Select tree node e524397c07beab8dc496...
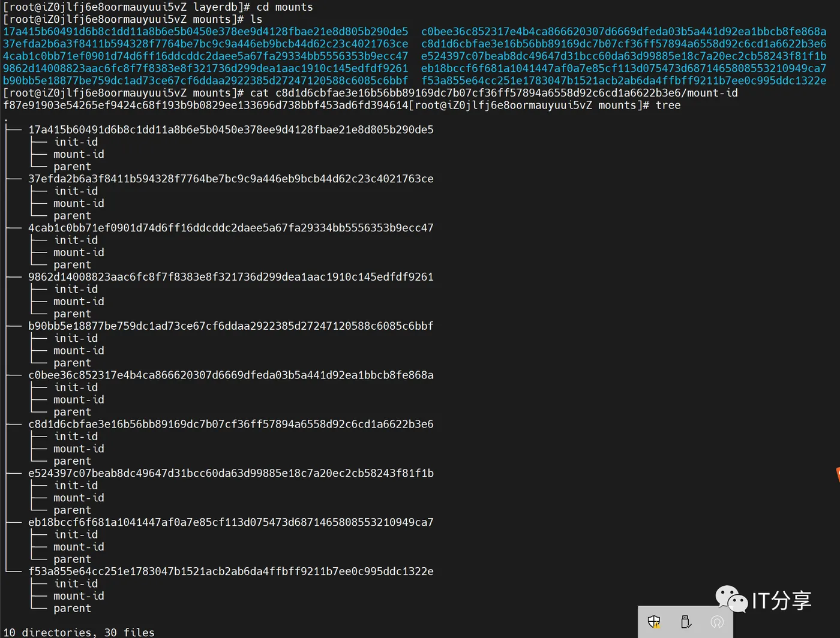Viewport: 840px width, 638px height. click(231, 474)
